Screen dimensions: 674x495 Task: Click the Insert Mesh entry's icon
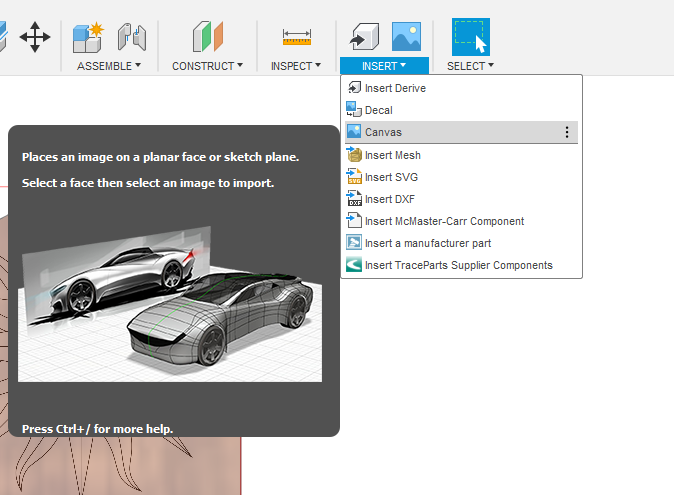coord(354,154)
